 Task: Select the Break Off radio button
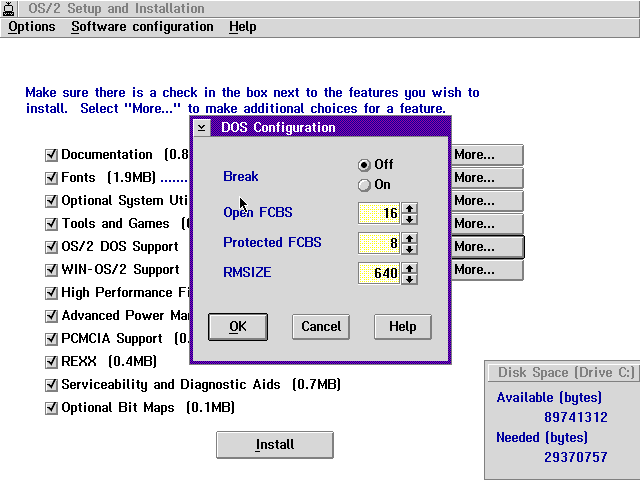pos(364,165)
